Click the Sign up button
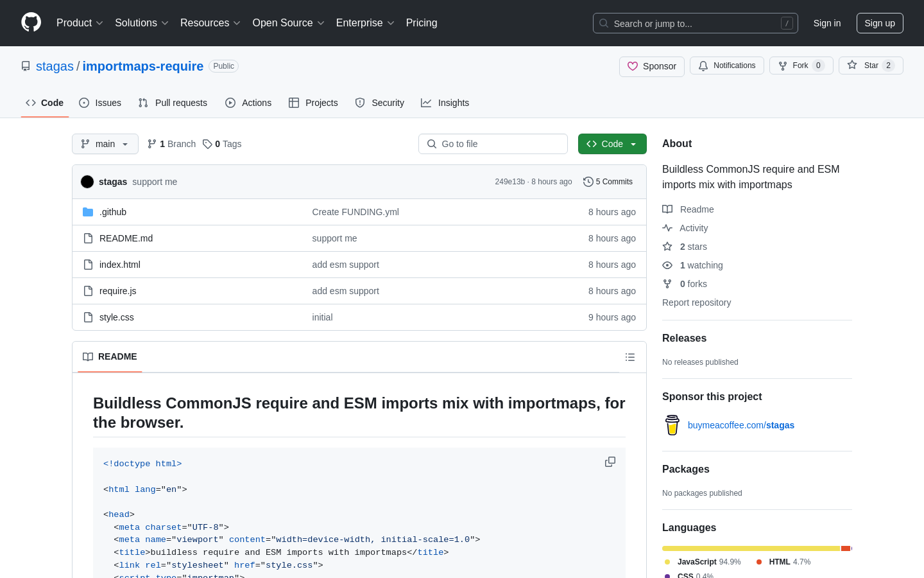 pos(880,23)
